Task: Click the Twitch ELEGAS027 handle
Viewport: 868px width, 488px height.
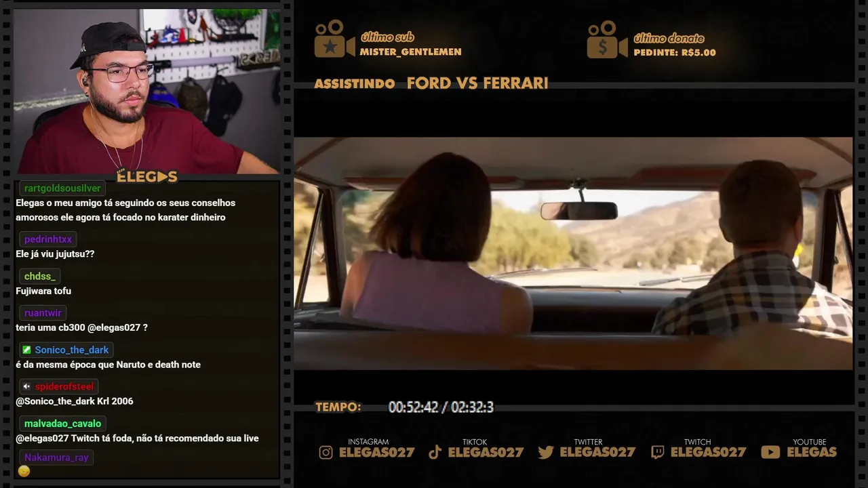Action: (x=709, y=452)
